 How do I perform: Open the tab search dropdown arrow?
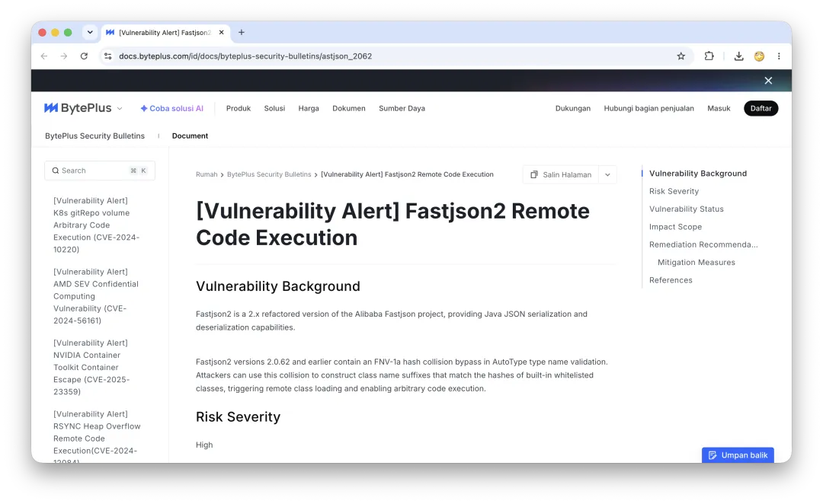tap(90, 33)
